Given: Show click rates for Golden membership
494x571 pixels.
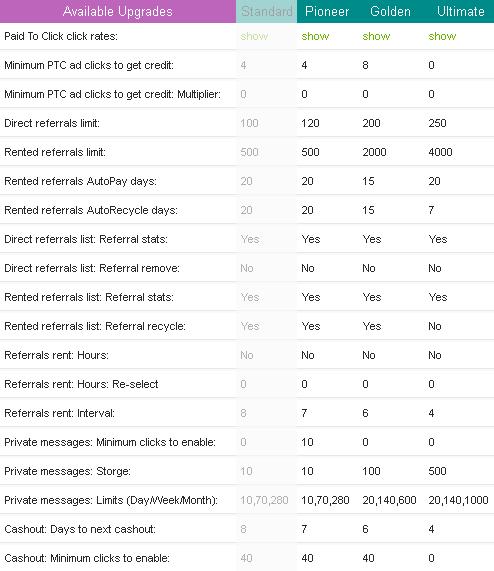Looking at the screenshot, I should point(376,36).
